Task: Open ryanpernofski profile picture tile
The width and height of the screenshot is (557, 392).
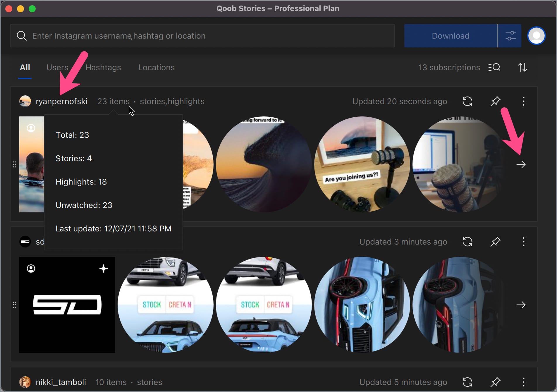Action: click(x=32, y=164)
